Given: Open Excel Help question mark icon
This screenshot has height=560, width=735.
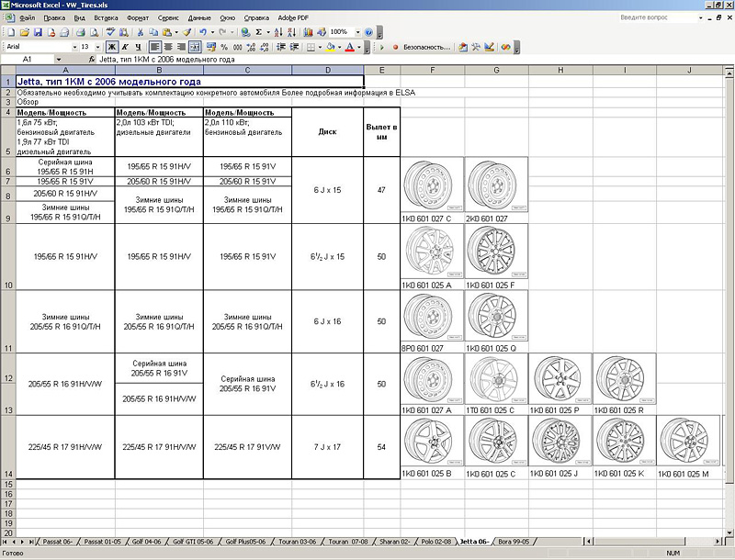Looking at the screenshot, I should coord(368,32).
